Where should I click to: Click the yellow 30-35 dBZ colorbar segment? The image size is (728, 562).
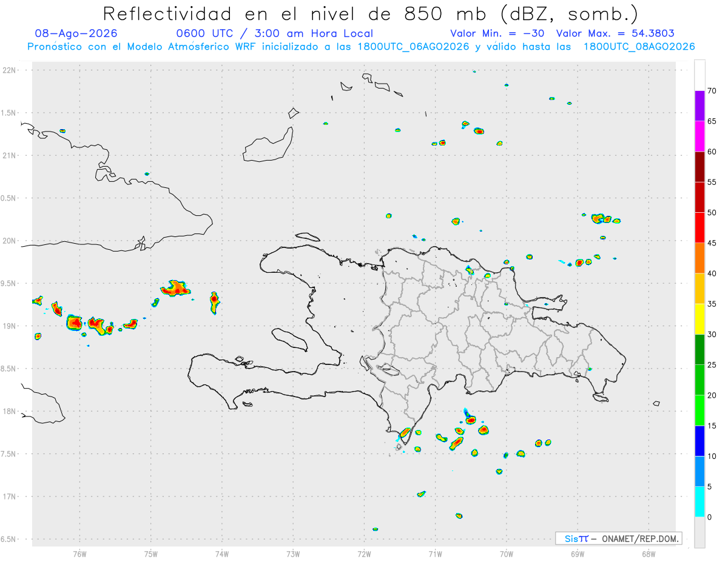coord(699,319)
